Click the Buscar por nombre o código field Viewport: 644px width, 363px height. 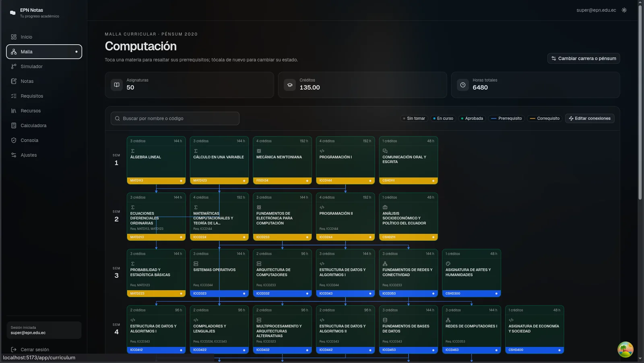pos(175,118)
